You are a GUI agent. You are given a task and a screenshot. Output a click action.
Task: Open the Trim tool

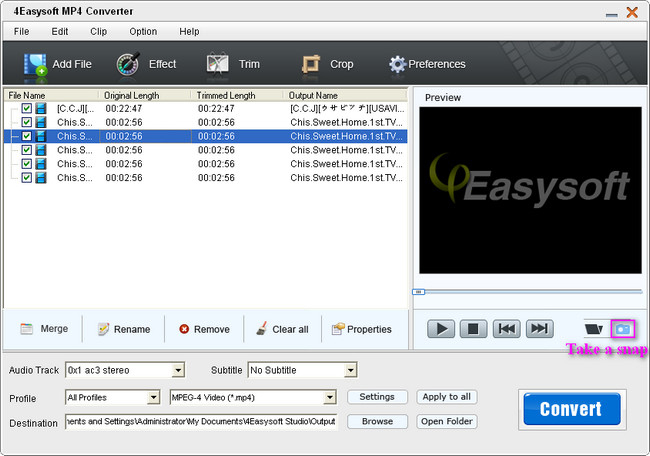(217, 64)
